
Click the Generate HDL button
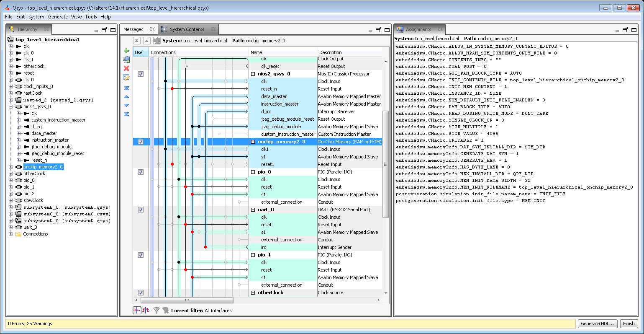[x=597, y=324]
